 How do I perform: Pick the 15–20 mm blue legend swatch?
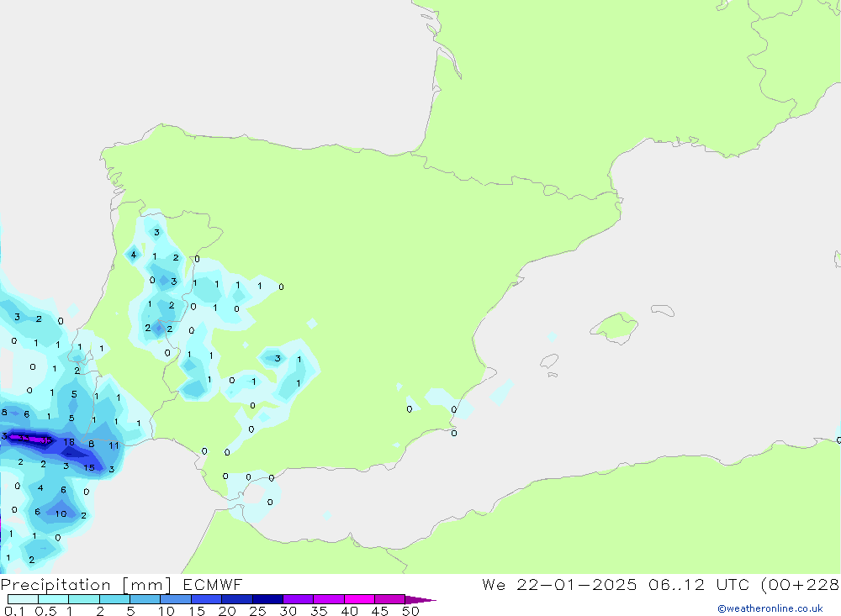pyautogui.click(x=206, y=599)
